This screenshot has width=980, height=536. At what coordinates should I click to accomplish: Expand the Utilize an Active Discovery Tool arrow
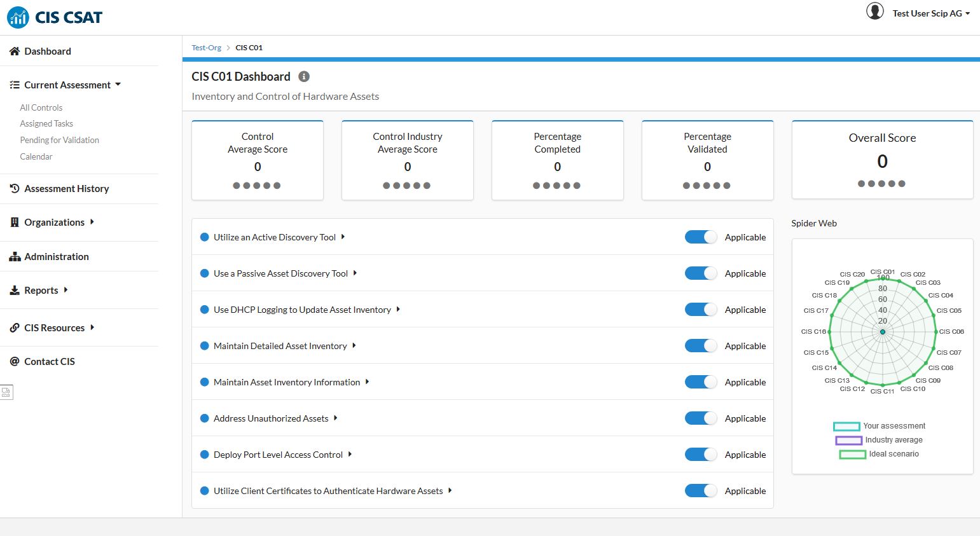coord(343,237)
